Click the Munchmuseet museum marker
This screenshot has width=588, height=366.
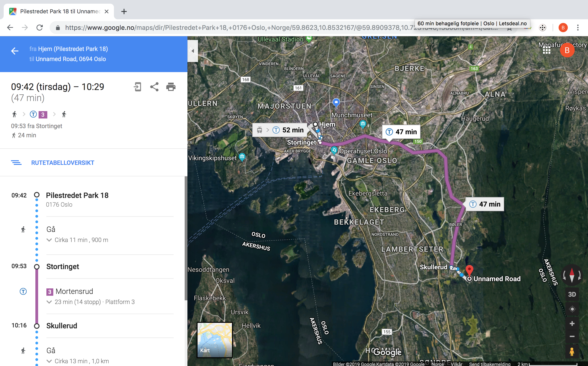(362, 124)
